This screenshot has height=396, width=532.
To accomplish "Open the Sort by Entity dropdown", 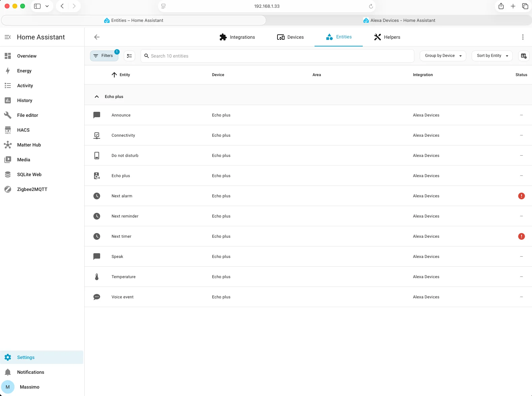I will pos(492,56).
